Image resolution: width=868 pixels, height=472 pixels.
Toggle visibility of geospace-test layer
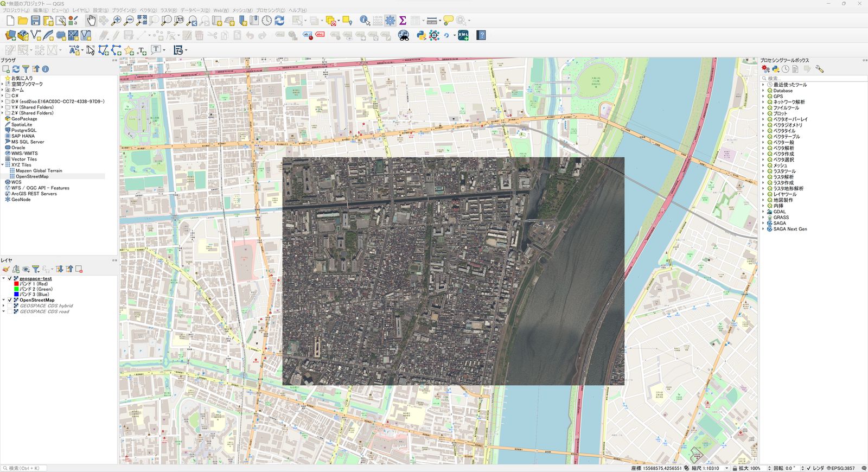point(10,278)
